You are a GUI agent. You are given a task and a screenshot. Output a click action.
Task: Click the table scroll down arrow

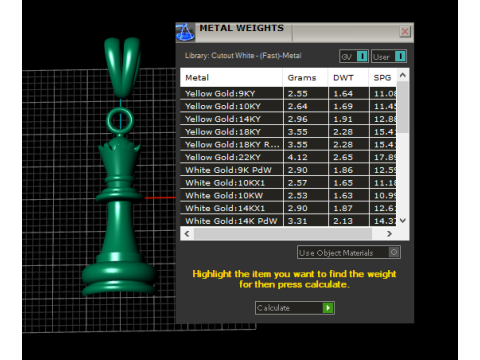tap(403, 220)
